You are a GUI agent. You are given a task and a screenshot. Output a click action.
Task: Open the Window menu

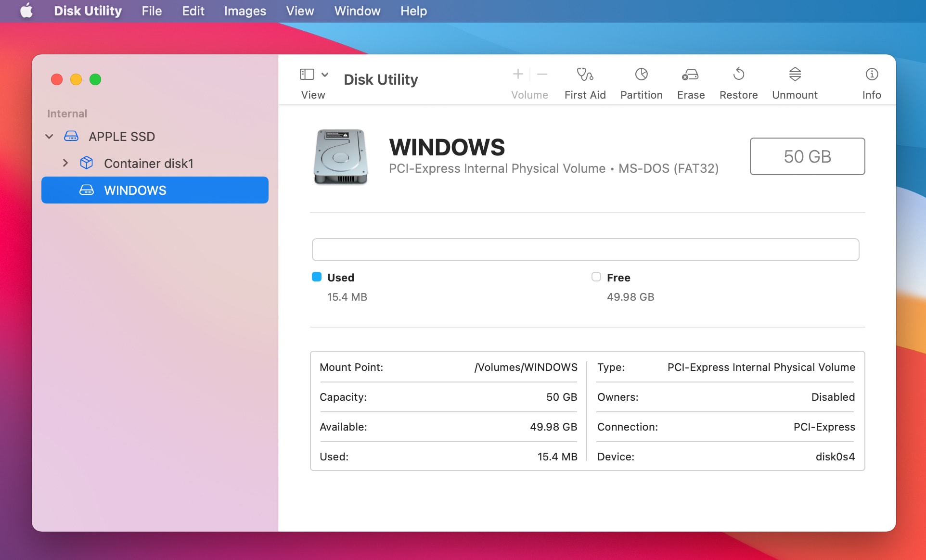357,11
